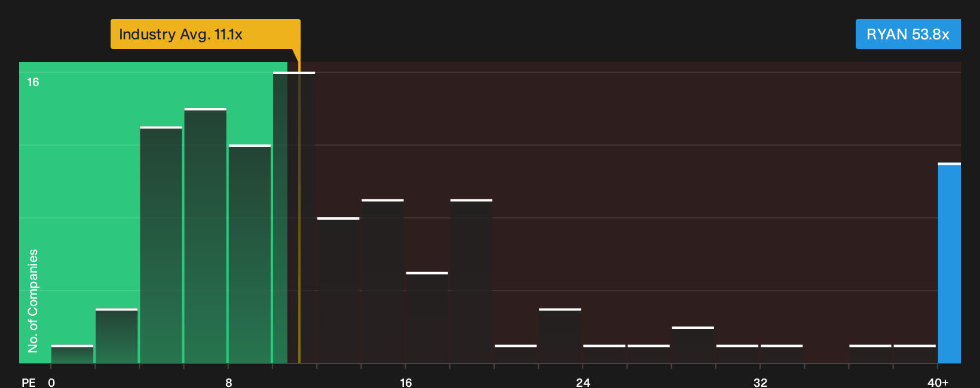Viewport: 980px width, 388px height.
Task: Select the histogram bar at PE 12-14
Action: [x=338, y=290]
